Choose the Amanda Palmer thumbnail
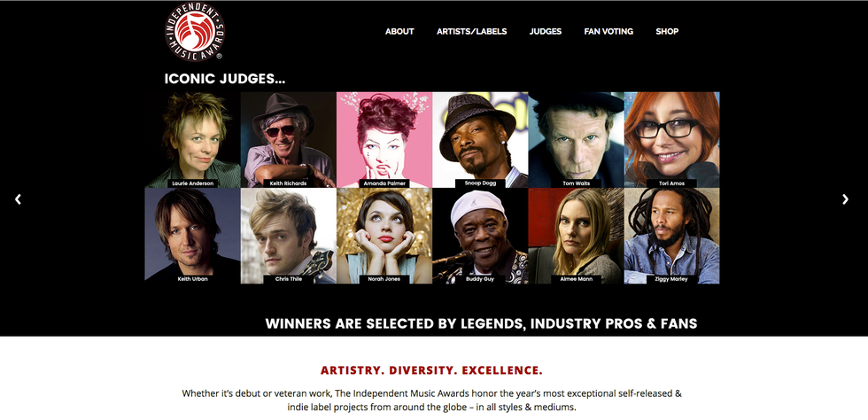The height and width of the screenshot is (420, 868). coord(384,140)
